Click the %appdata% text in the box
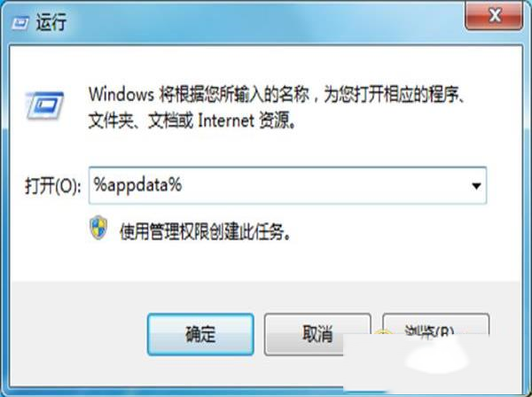This screenshot has width=532, height=397. [137, 185]
